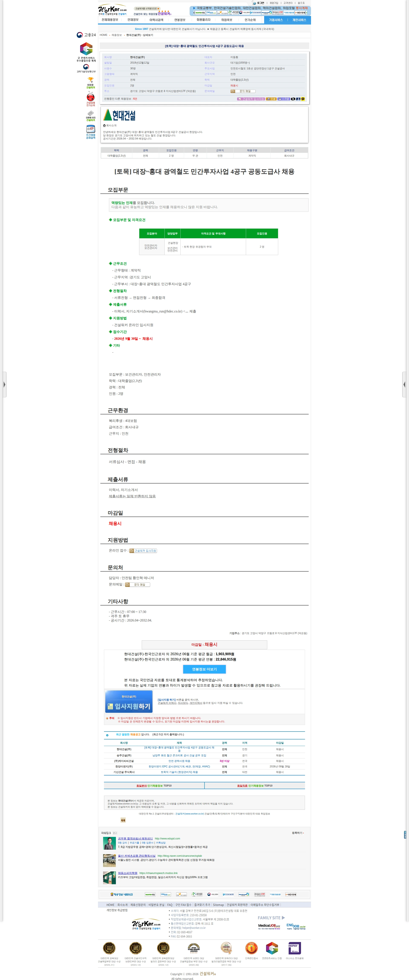Open the 주간채용 공채달력 calendar icon
The height and width of the screenshot is (980, 409).
click(91, 132)
